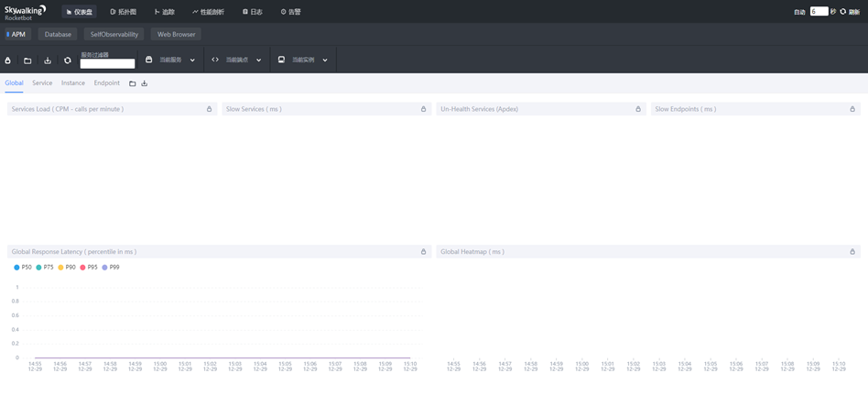Open the 日志 log page
This screenshot has height=417, width=868.
pyautogui.click(x=253, y=12)
